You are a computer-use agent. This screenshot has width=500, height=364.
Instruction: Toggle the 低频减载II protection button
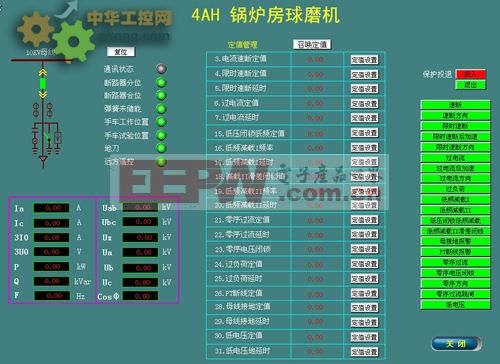point(455,210)
